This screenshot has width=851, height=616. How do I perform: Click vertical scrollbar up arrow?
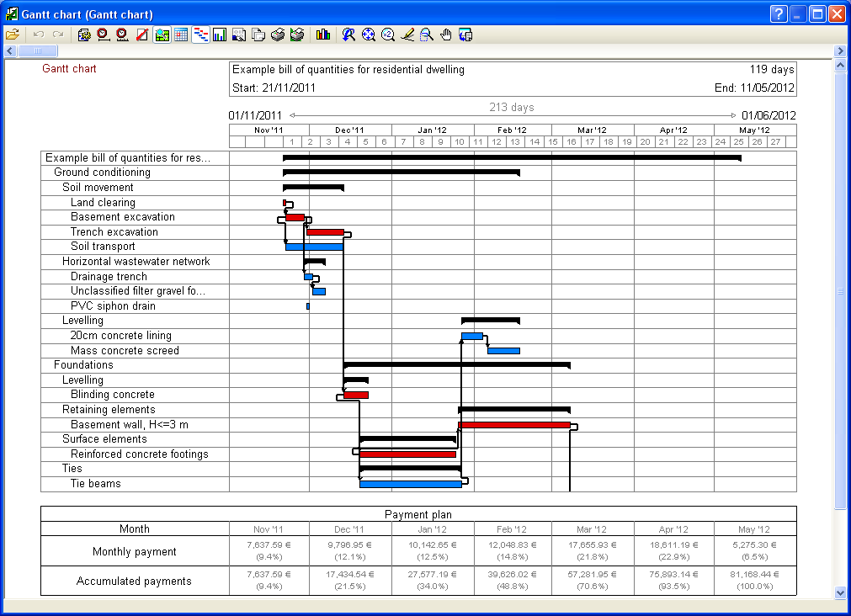coord(840,66)
